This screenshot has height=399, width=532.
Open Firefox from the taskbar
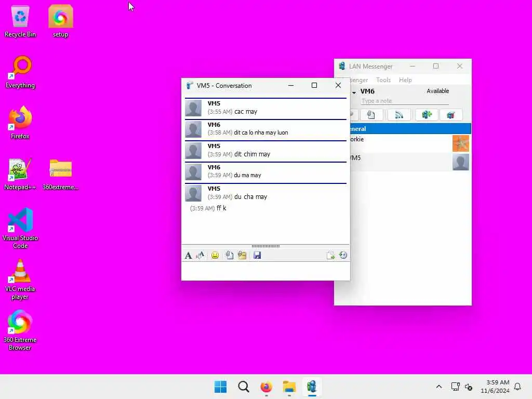(x=267, y=387)
